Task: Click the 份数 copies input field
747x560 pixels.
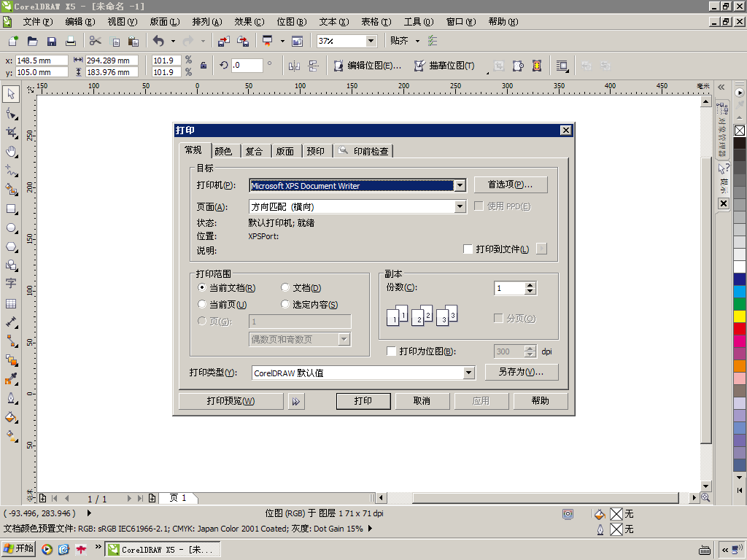Action: 509,288
